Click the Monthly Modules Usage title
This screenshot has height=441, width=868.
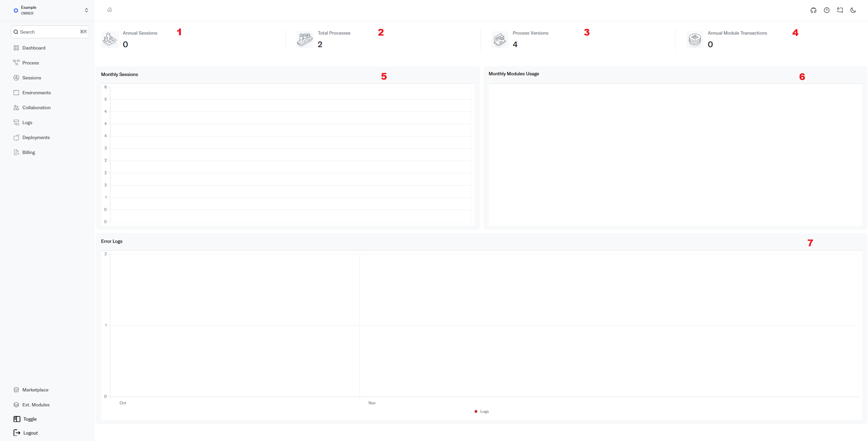point(514,74)
